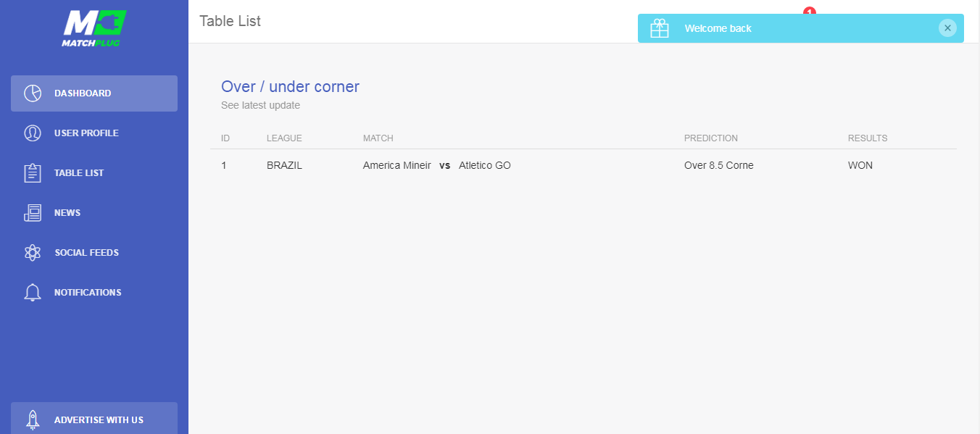Click the RESULTS column header

click(x=868, y=138)
